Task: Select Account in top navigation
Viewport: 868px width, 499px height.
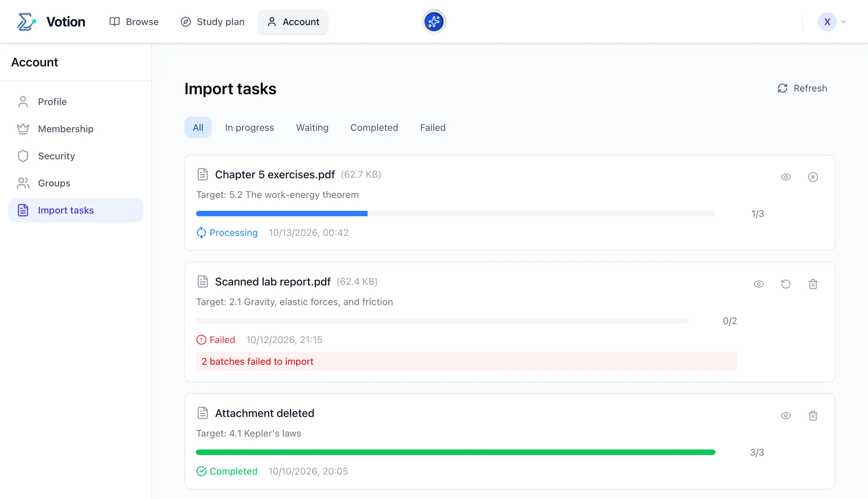Action: [293, 22]
